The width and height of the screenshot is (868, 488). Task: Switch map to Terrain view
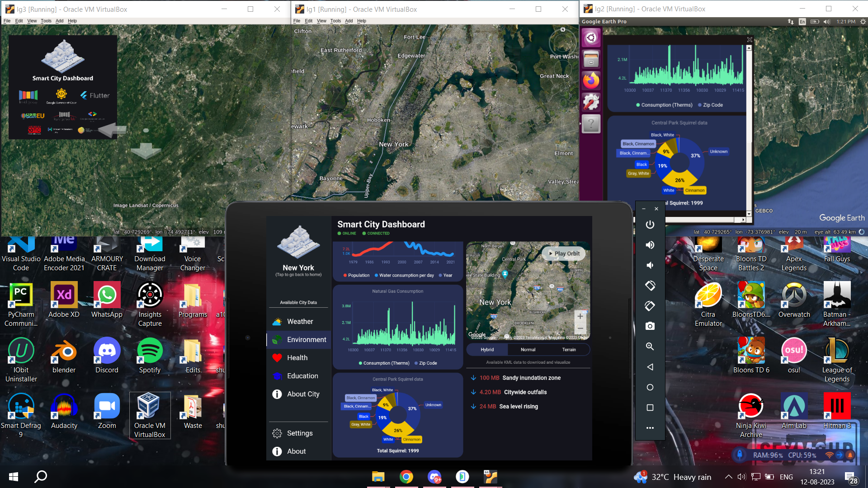[x=569, y=350]
